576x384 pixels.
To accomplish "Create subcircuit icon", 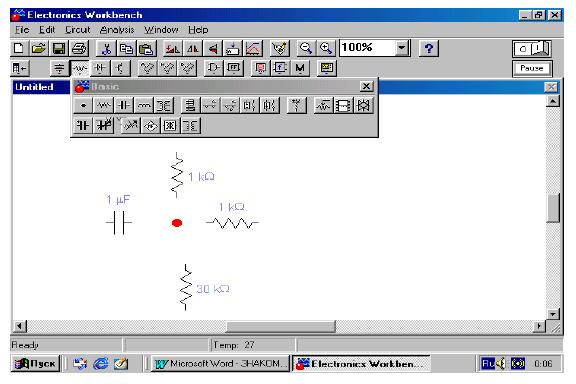I will [x=233, y=48].
